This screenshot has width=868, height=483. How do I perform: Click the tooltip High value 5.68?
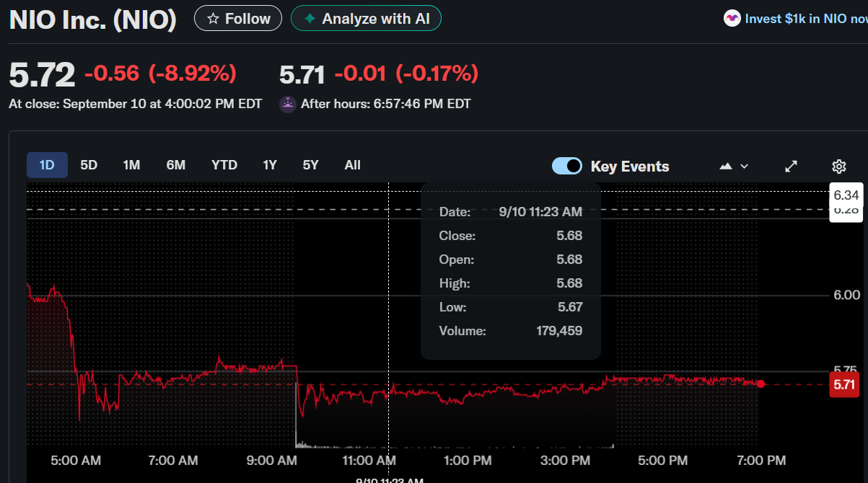point(569,283)
